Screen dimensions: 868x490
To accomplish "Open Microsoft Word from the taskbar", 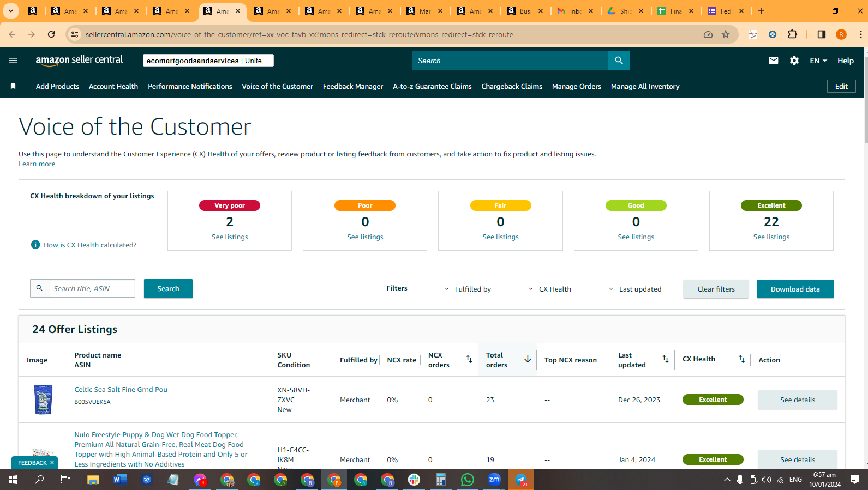I will click(120, 480).
